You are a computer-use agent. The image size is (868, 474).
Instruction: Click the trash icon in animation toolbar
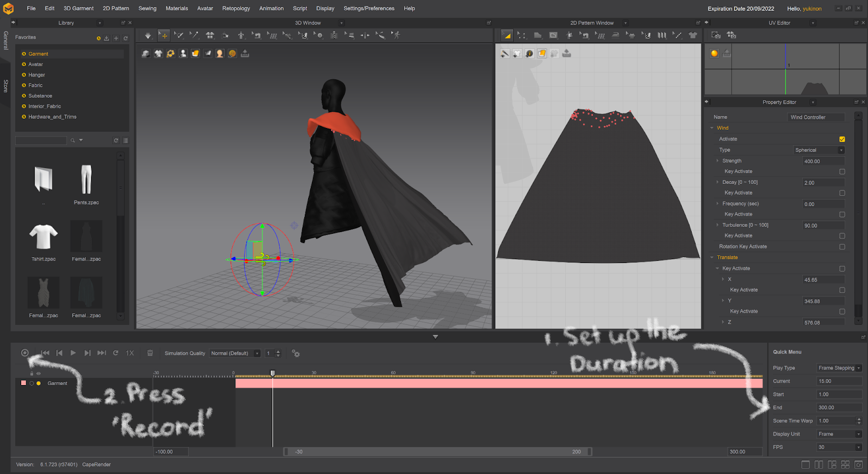coord(150,353)
